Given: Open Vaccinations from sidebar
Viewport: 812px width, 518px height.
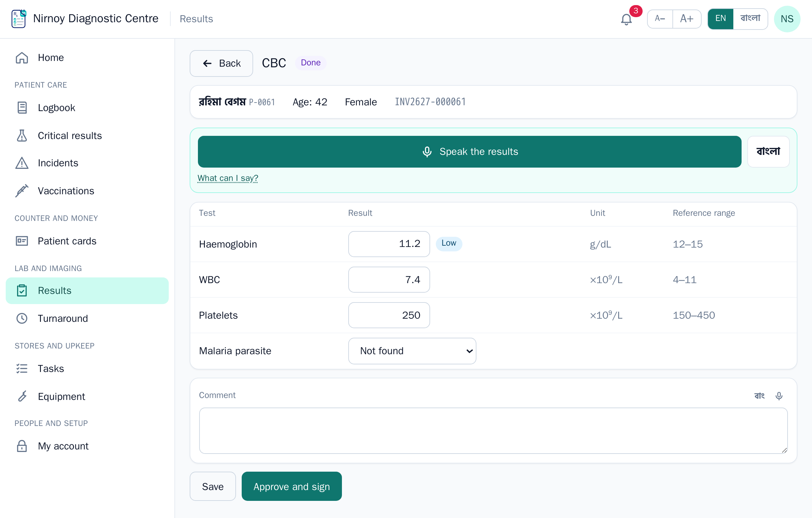Looking at the screenshot, I should (x=87, y=191).
